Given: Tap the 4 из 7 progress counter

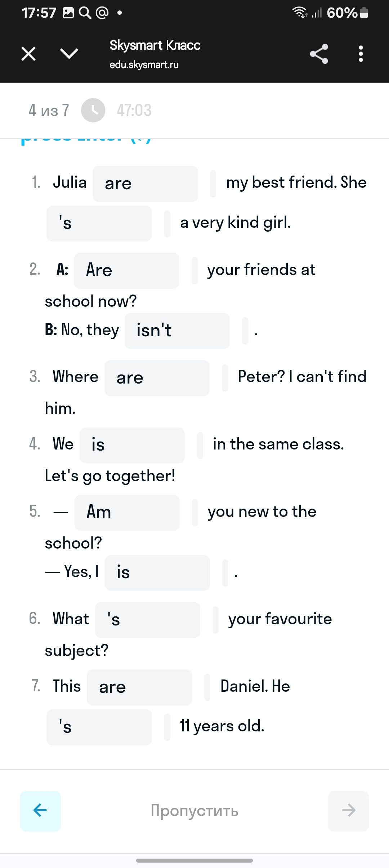Looking at the screenshot, I should click(x=49, y=110).
